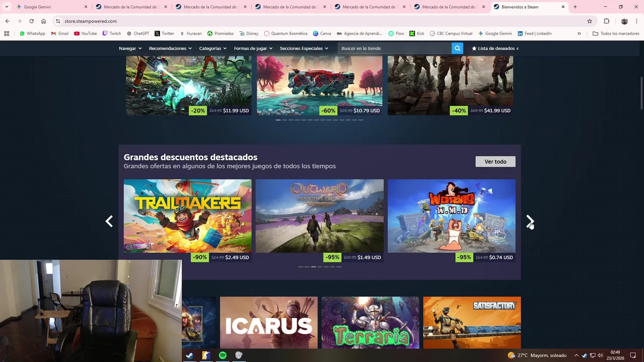
Task: Open the tab search dropdown arrow
Action: 7,7
